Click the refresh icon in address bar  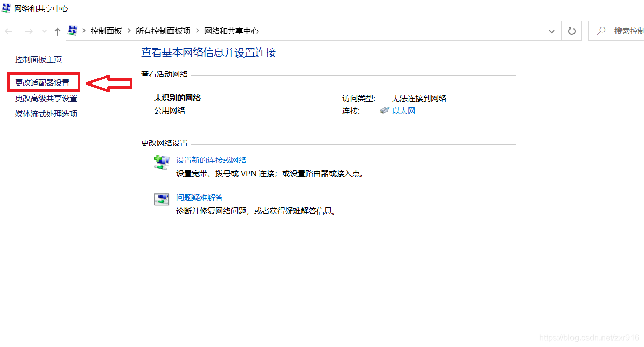[x=571, y=31]
